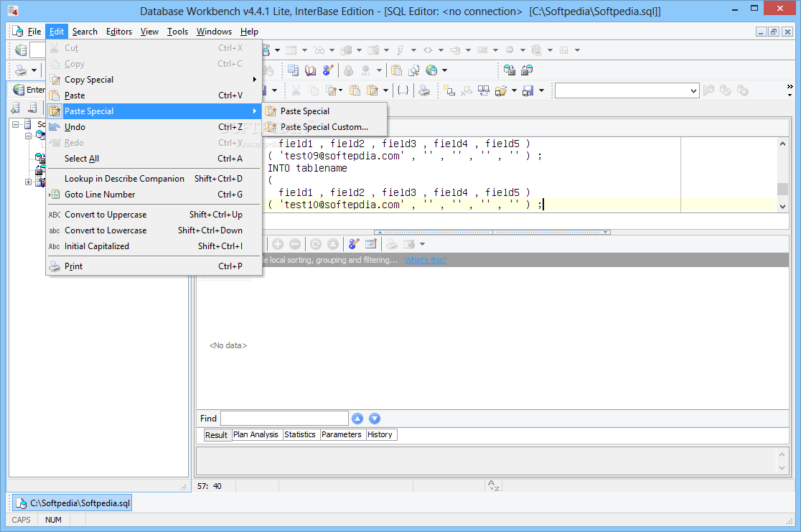This screenshot has width=801, height=532.
Task: Click the backup database icon
Action: 510,70
